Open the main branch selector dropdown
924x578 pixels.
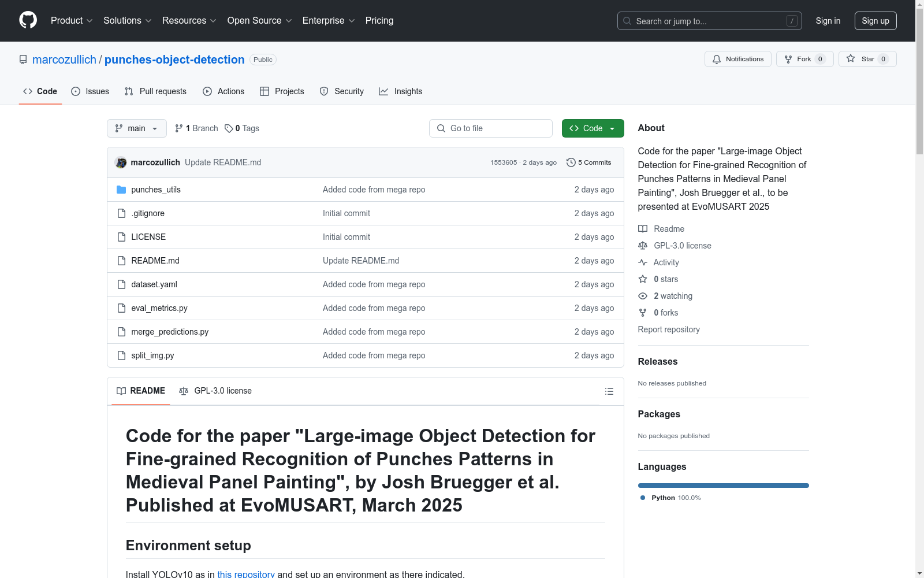tap(137, 128)
